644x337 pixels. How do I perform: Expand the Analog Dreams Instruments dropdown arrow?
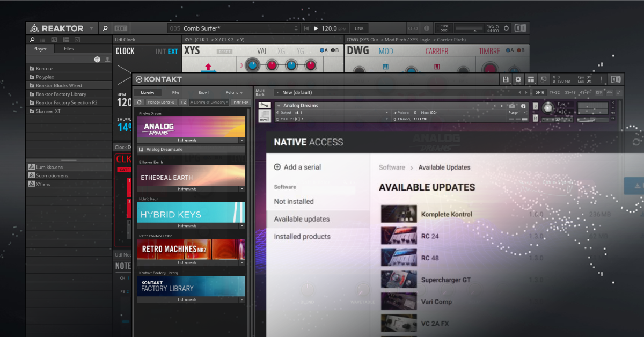point(242,140)
